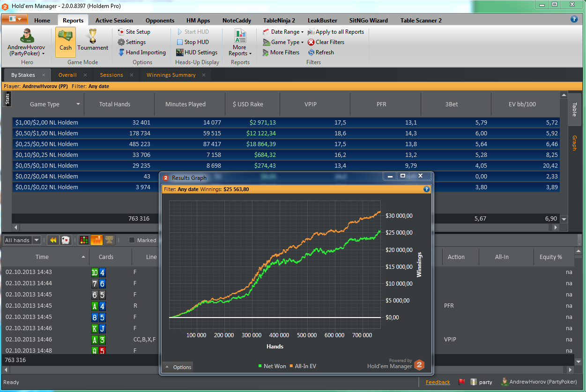This screenshot has width=586, height=392.
Task: Close the By Stakes tab
Action: [44, 75]
